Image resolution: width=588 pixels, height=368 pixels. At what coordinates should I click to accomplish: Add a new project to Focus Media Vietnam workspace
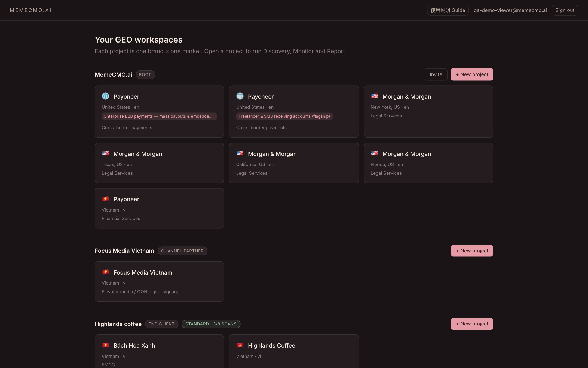point(472,251)
